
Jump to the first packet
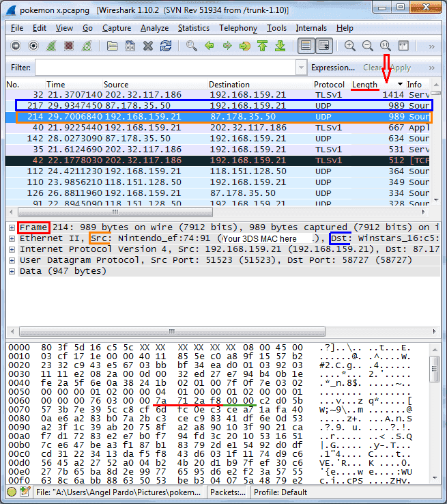(x=262, y=46)
